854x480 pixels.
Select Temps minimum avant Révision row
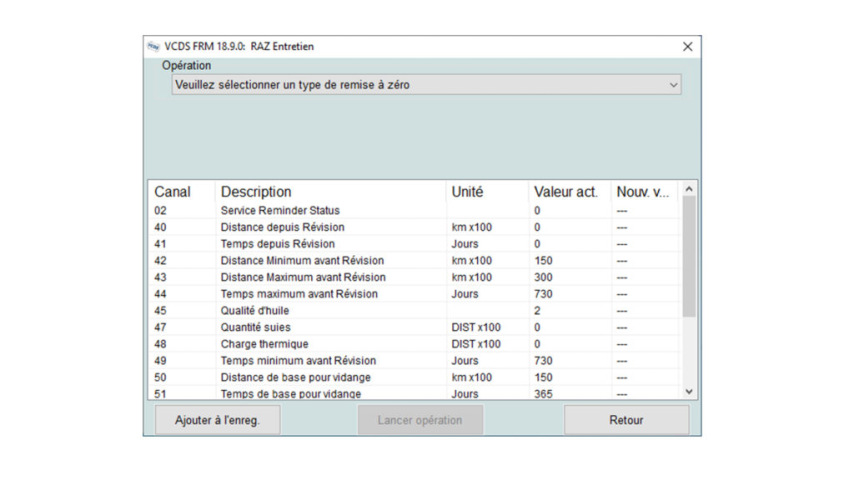tap(414, 361)
